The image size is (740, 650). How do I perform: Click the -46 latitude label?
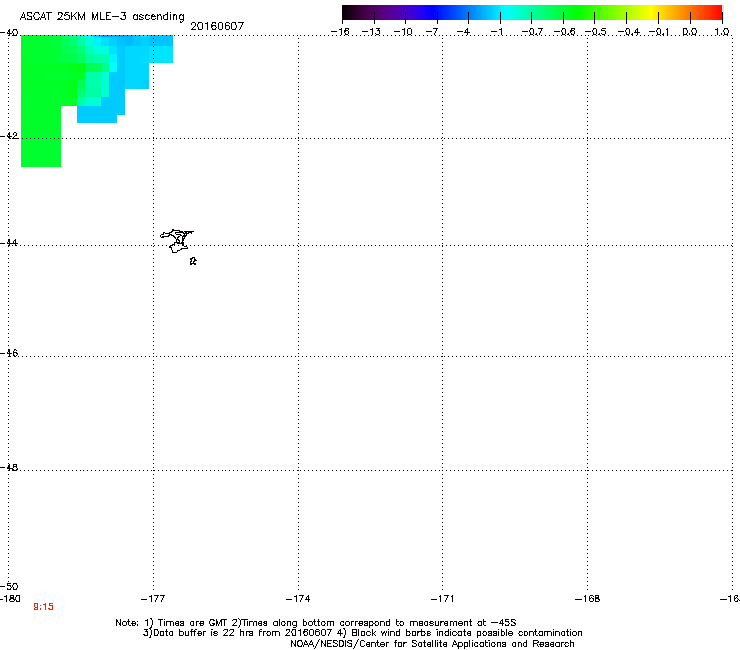coord(9,353)
